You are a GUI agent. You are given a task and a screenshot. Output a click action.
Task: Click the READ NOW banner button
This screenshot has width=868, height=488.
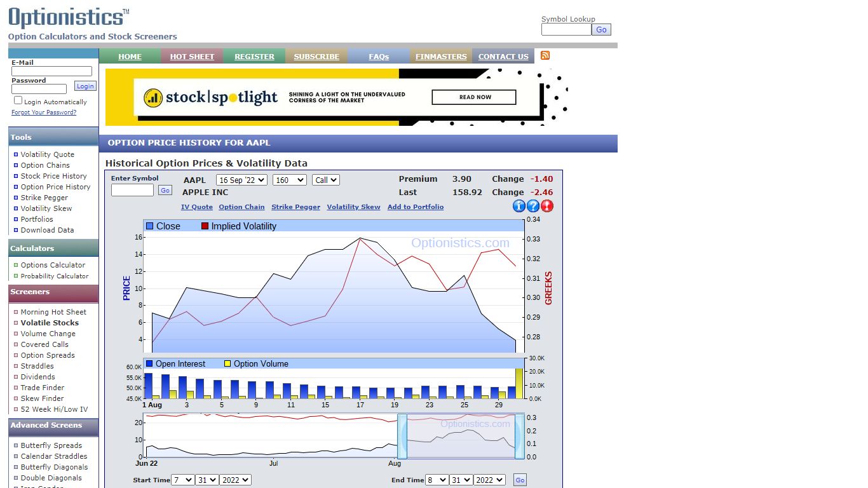(474, 97)
